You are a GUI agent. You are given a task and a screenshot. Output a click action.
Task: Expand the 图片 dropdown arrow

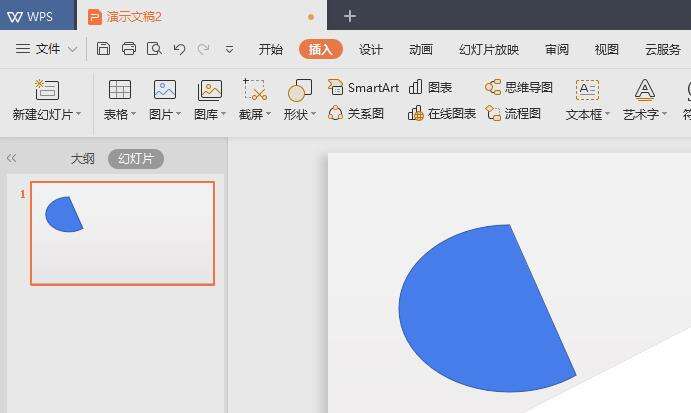click(x=178, y=114)
